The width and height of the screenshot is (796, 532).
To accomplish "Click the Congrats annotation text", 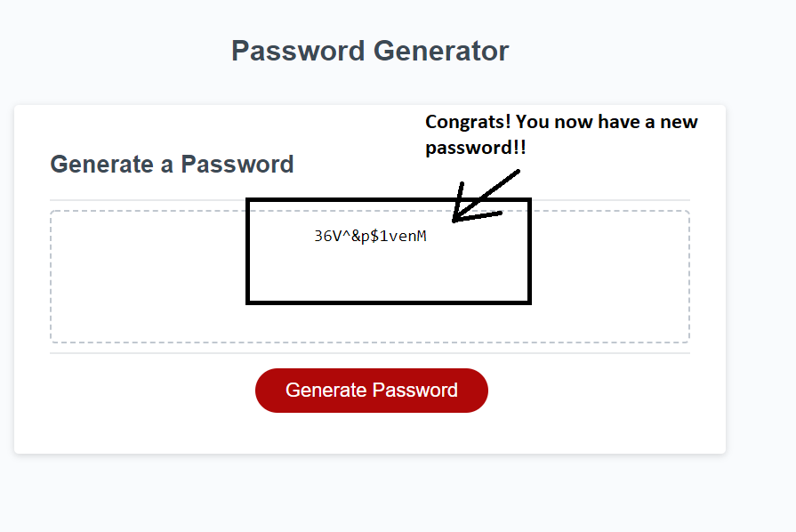I will click(x=560, y=133).
